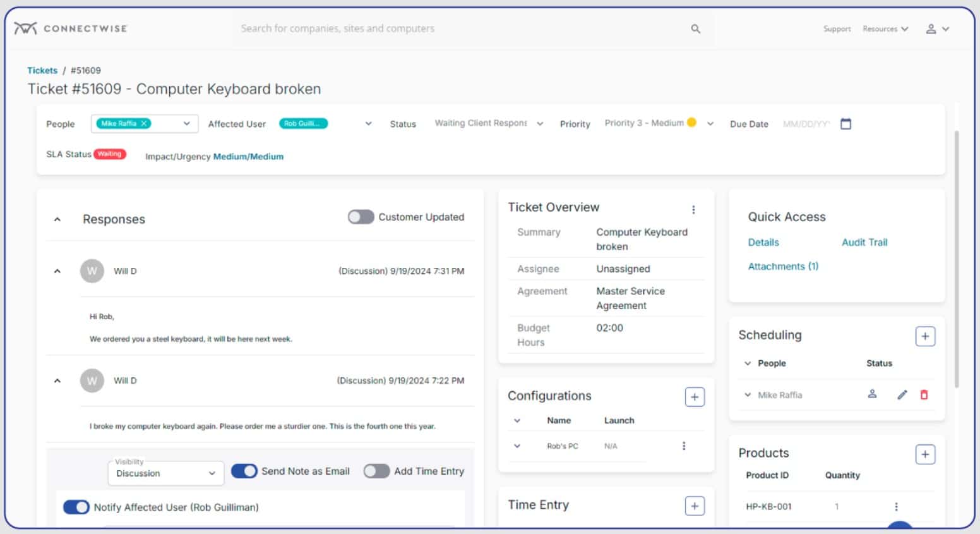Viewport: 980px width, 534px height.
Task: Collapse Will D's 7:22 PM response
Action: 57,380
